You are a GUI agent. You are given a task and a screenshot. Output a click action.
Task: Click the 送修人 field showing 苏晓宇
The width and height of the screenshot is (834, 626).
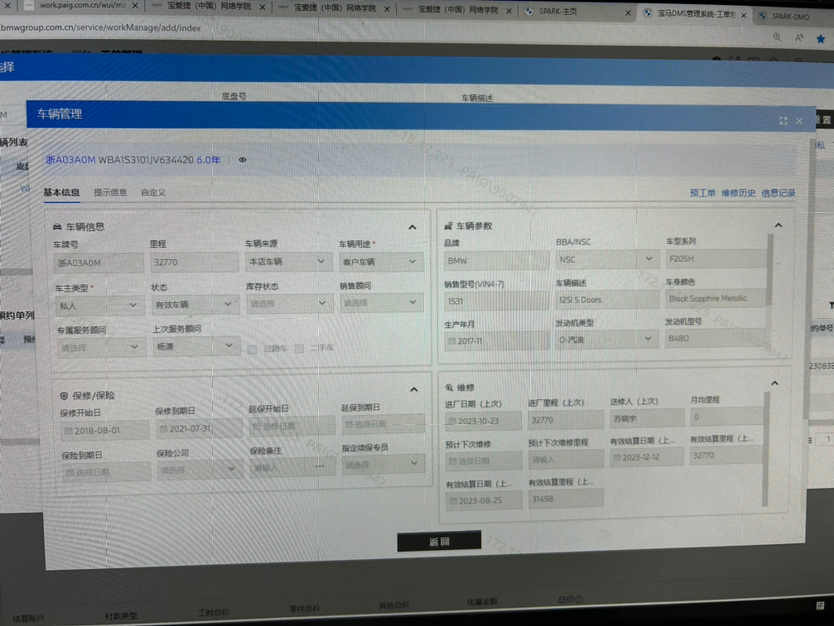pyautogui.click(x=647, y=419)
